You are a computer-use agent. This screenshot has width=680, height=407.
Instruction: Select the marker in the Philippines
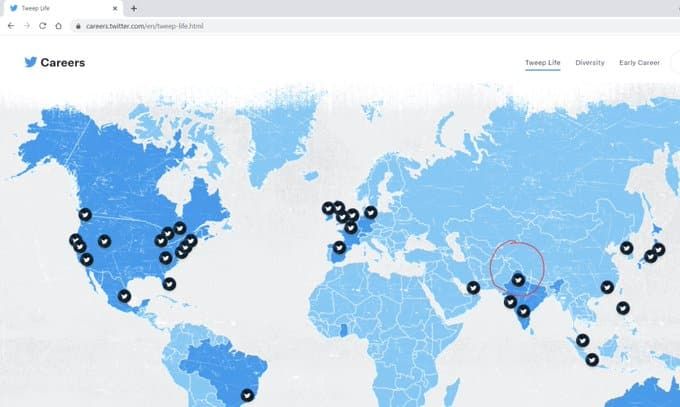tap(623, 307)
